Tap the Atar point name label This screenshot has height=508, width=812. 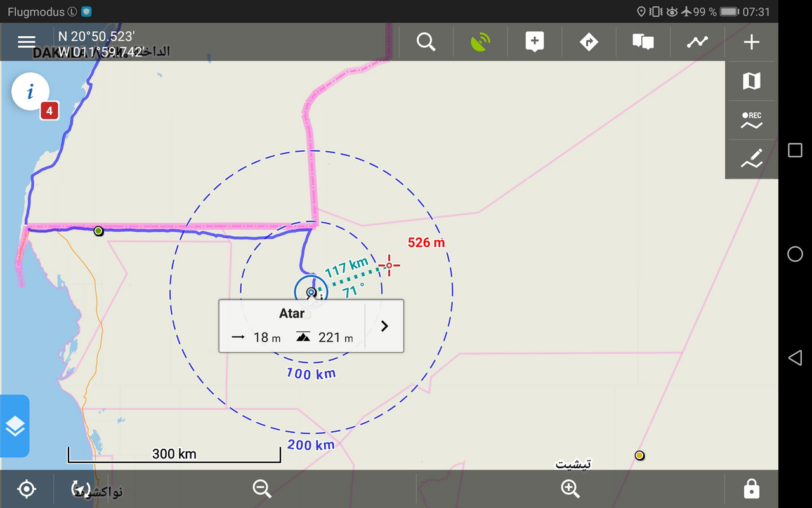[292, 313]
